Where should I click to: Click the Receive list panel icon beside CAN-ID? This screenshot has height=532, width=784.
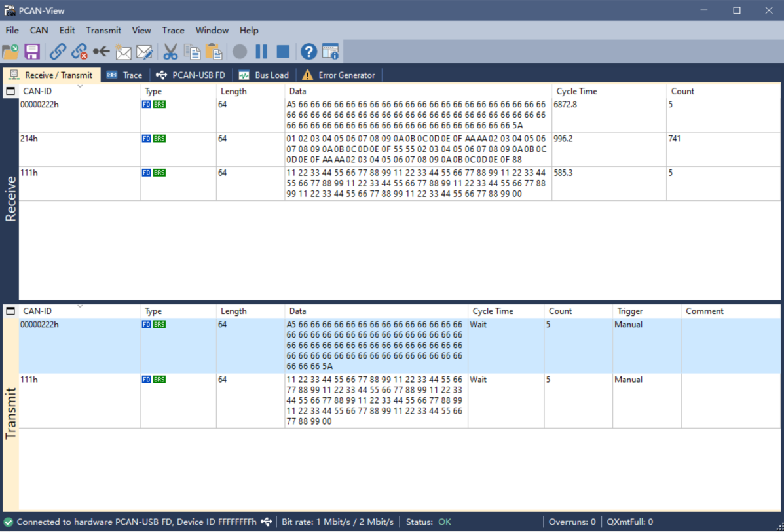(x=10, y=92)
